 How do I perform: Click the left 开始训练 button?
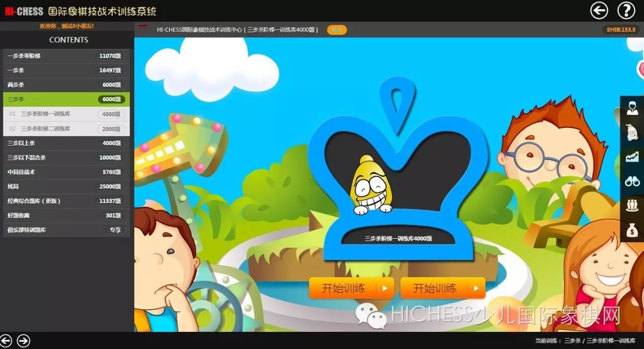(351, 288)
